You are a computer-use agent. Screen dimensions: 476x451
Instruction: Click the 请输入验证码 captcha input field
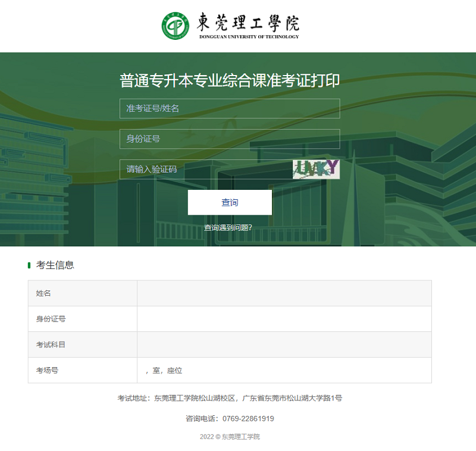coord(205,169)
